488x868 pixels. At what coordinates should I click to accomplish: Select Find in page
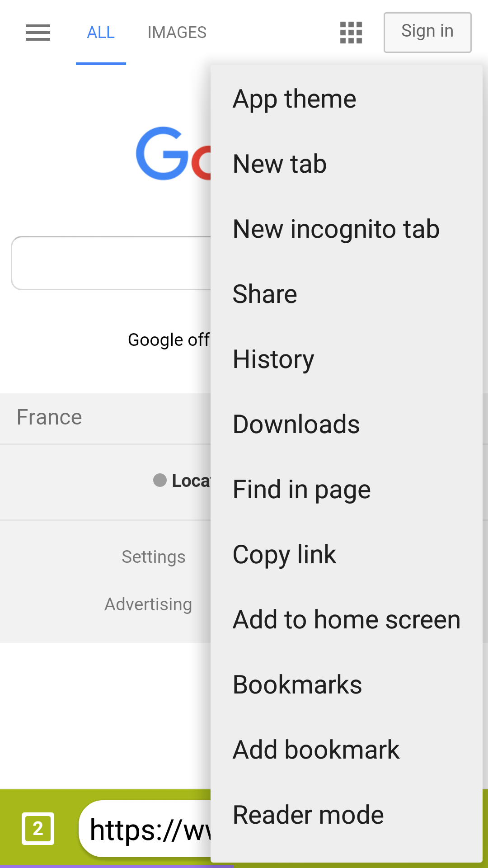click(x=301, y=490)
